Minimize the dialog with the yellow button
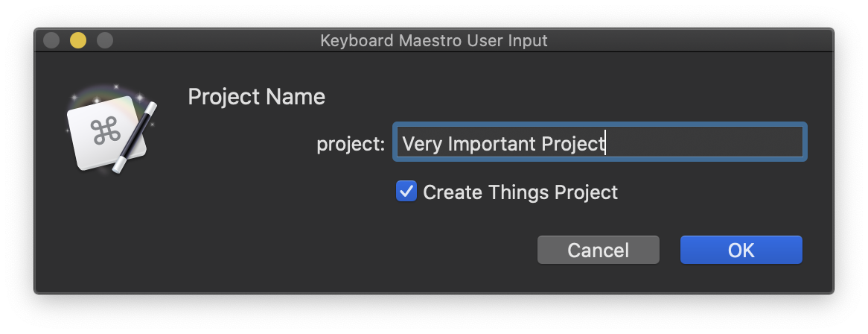 coord(78,40)
